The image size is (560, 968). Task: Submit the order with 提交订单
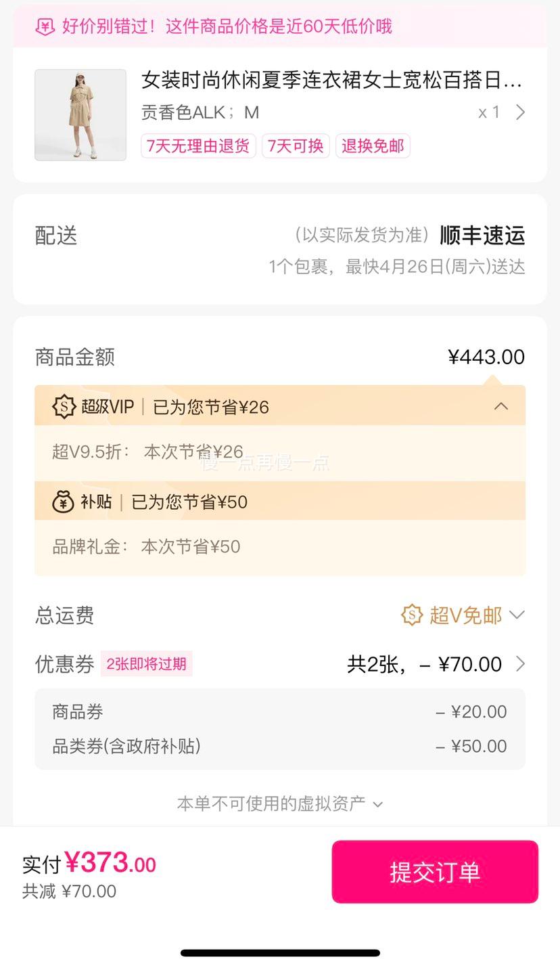pos(435,872)
